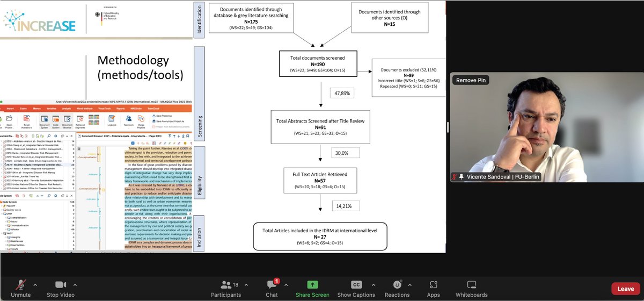This screenshot has height=301, width=644.
Task: Open MAXQDA Mixed Methods tab
Action: click(x=85, y=109)
